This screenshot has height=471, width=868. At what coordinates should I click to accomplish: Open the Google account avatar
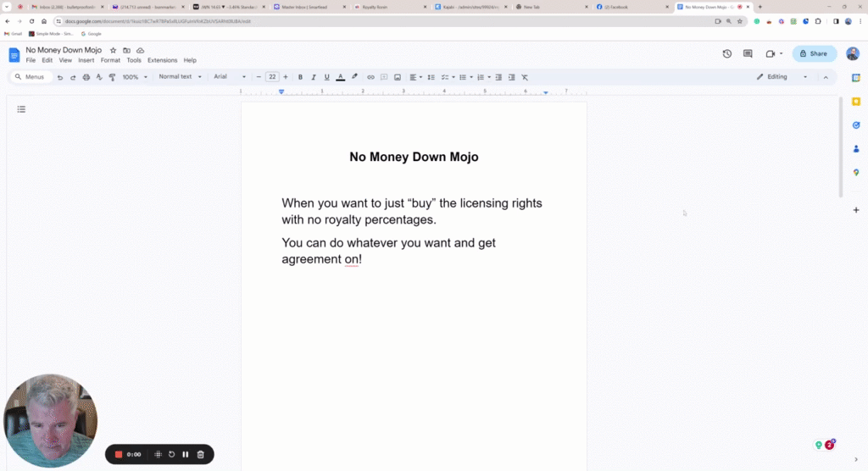click(853, 53)
